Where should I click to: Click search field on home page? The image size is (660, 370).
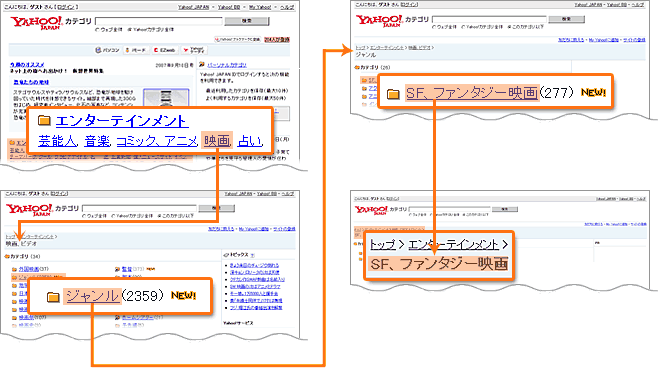[159, 21]
